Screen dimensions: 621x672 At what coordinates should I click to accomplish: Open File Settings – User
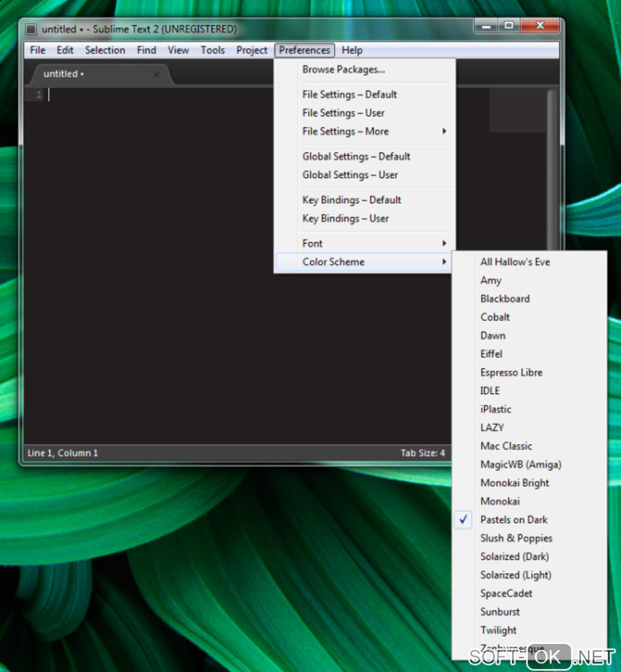[365, 113]
